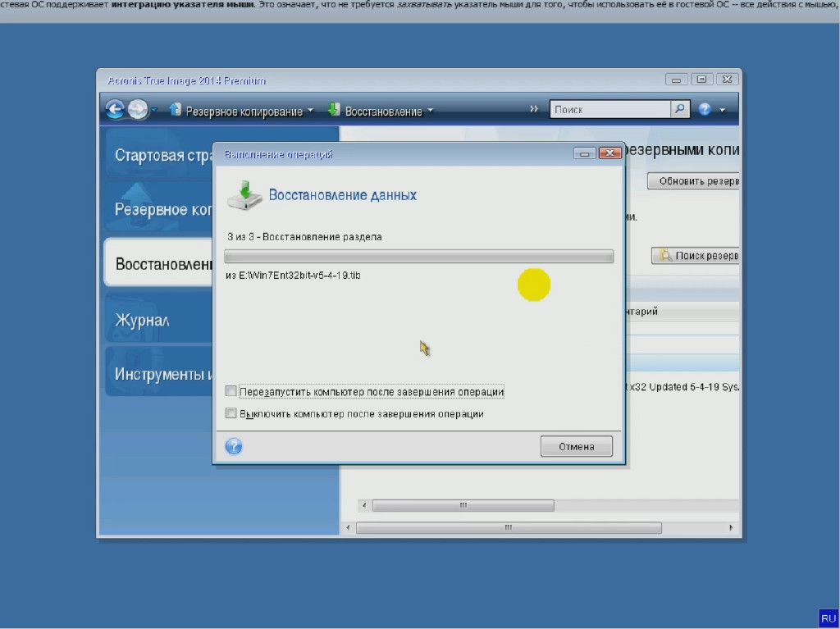Image resolution: width=840 pixels, height=629 pixels.
Task: Click the forward navigation arrow icon
Action: click(x=138, y=109)
